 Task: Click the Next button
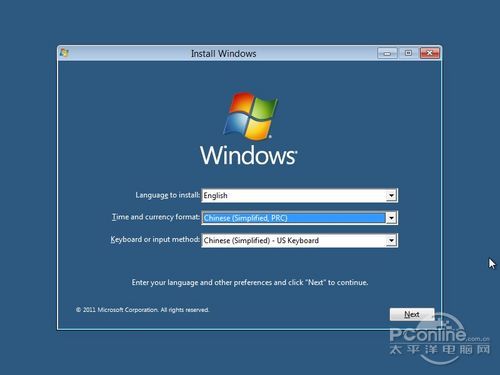pyautogui.click(x=412, y=314)
